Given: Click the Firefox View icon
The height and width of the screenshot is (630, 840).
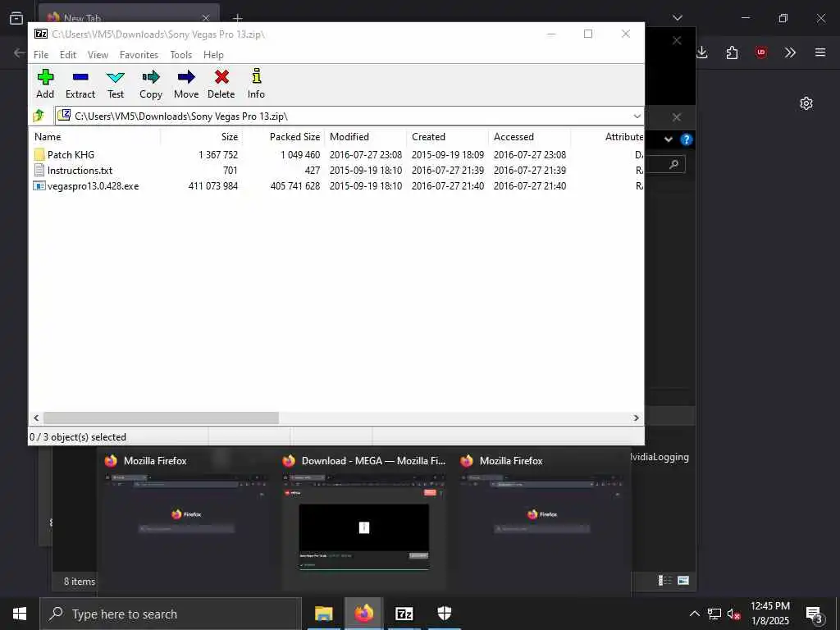Looking at the screenshot, I should (x=16, y=18).
